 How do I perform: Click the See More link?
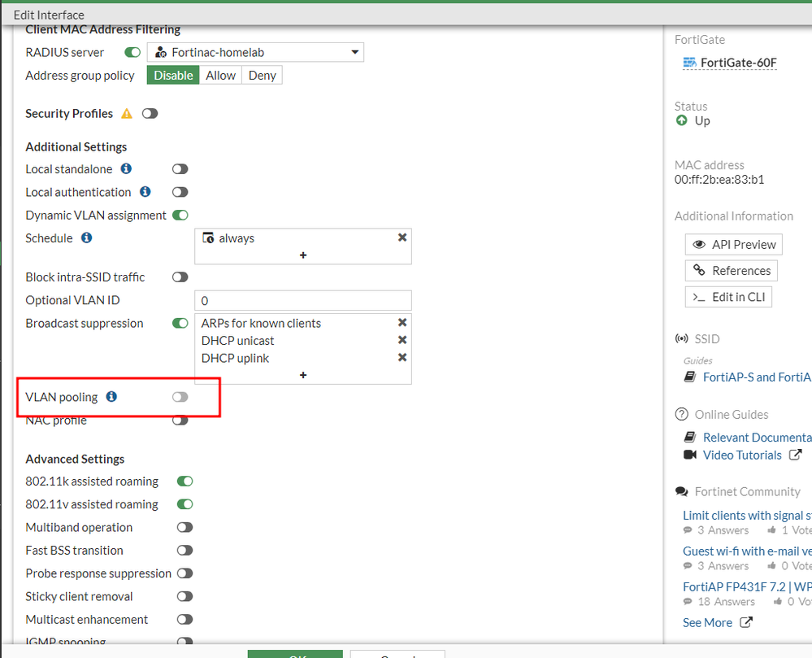(707, 622)
